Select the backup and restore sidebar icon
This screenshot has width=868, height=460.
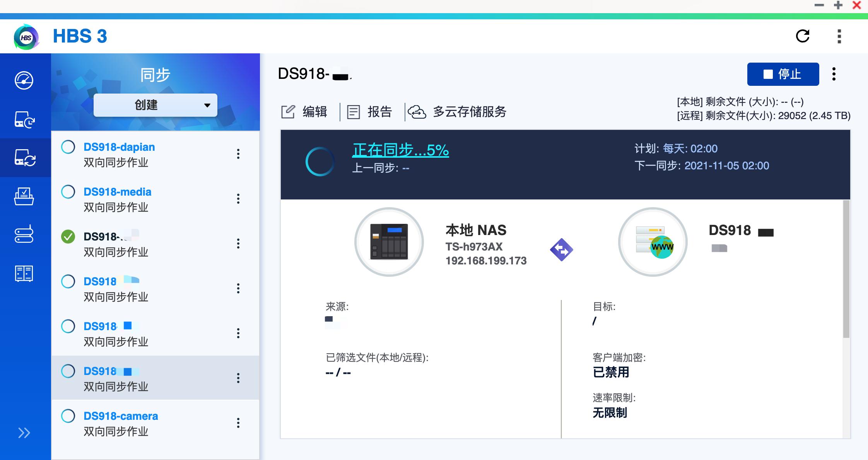point(24,119)
